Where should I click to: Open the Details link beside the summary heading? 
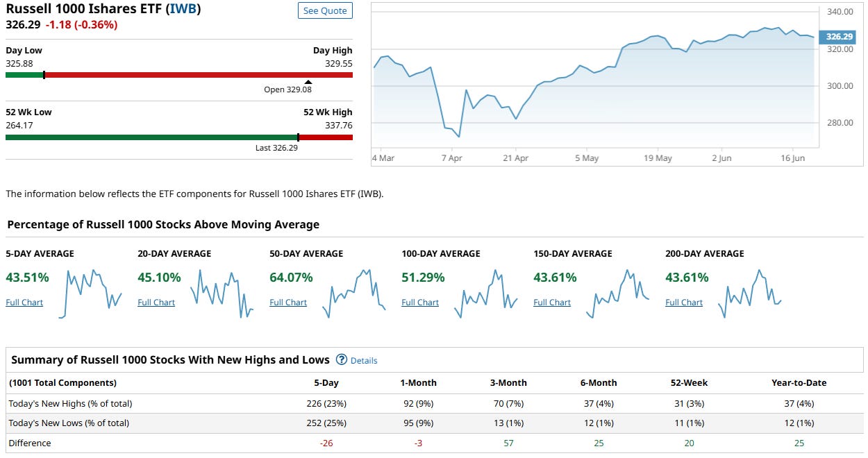tap(364, 361)
